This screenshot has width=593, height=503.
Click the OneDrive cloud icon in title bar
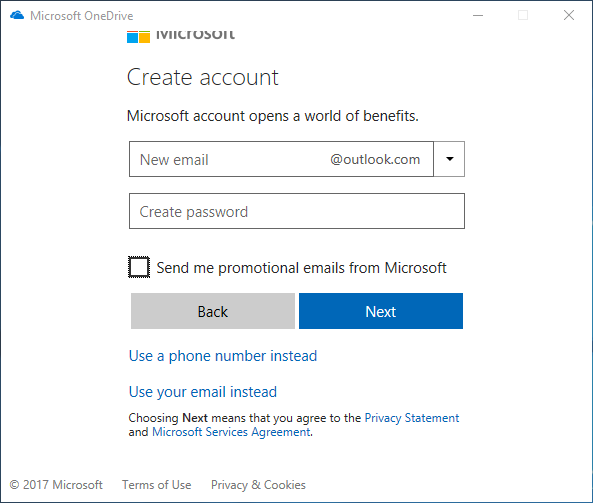17,16
